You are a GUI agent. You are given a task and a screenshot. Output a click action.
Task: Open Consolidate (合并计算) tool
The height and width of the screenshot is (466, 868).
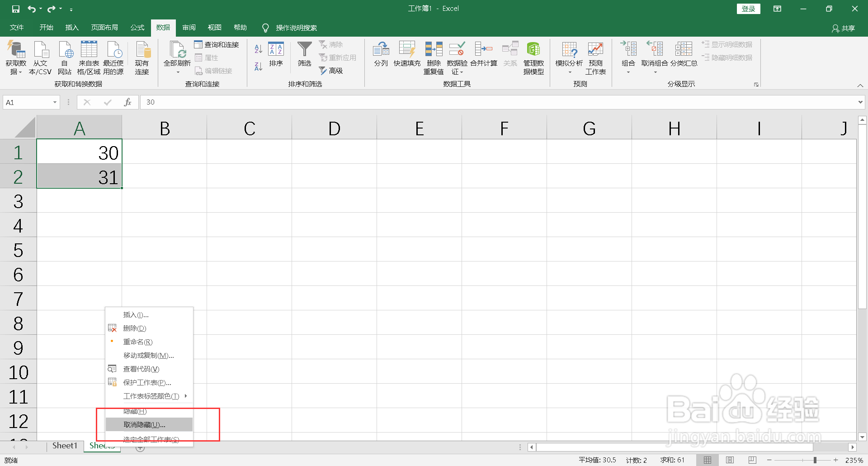click(x=484, y=54)
